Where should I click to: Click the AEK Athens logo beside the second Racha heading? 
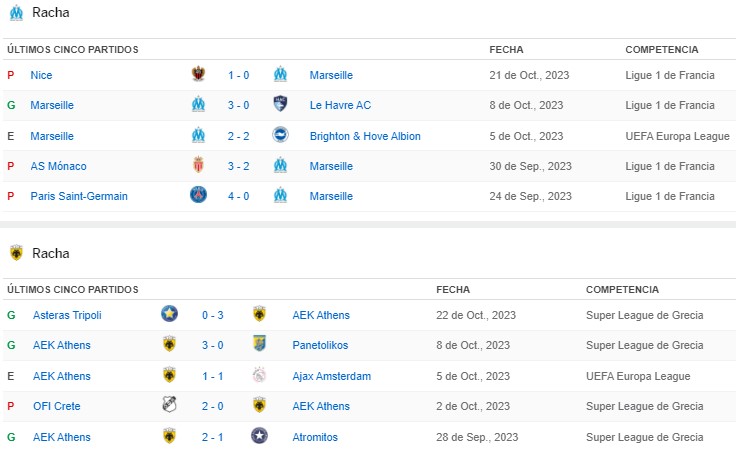click(16, 253)
